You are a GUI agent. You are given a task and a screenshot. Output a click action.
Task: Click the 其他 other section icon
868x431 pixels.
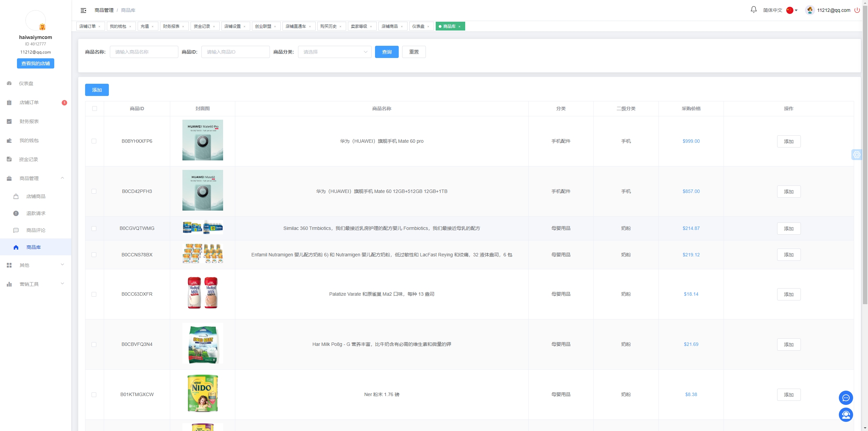[9, 266]
